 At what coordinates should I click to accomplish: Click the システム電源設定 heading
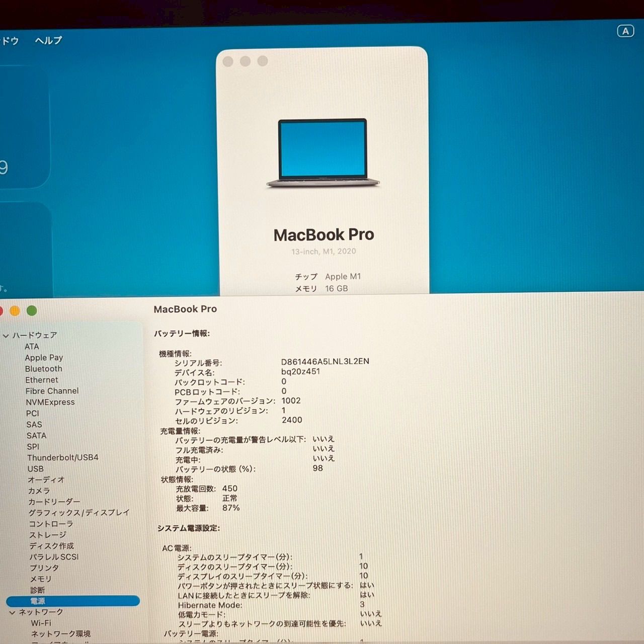point(189,528)
